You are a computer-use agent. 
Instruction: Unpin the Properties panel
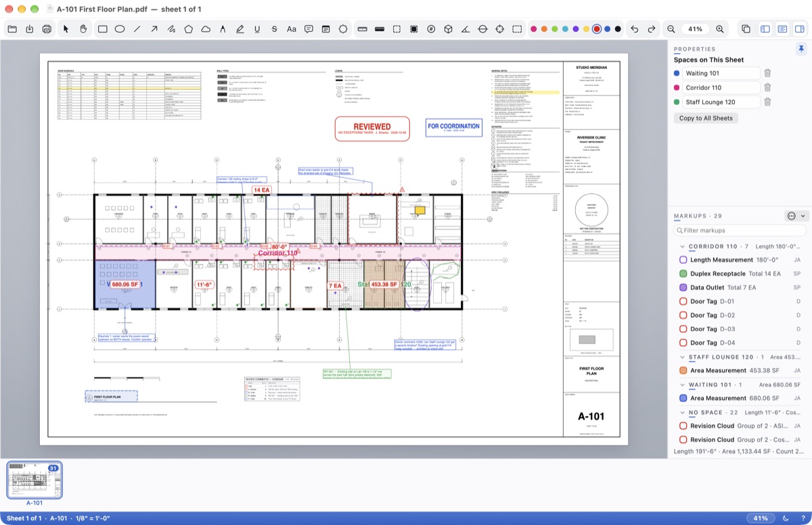[x=801, y=49]
